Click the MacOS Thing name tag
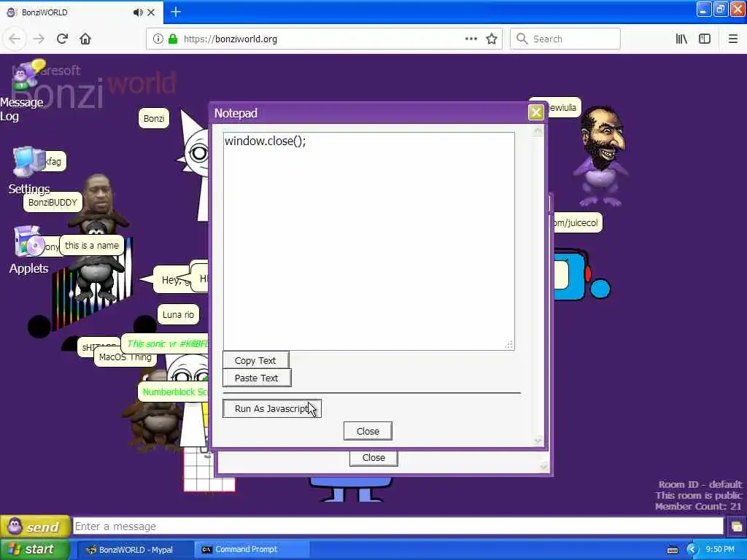Image resolution: width=747 pixels, height=560 pixels. point(125,357)
